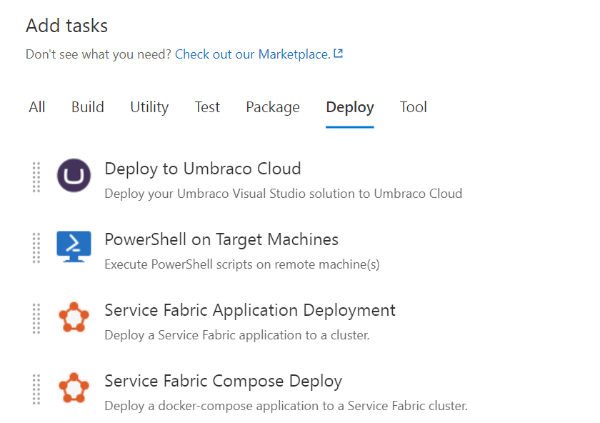Click the Service Fabric Compose Deploy icon
Image resolution: width=600 pixels, height=423 pixels.
point(74,388)
